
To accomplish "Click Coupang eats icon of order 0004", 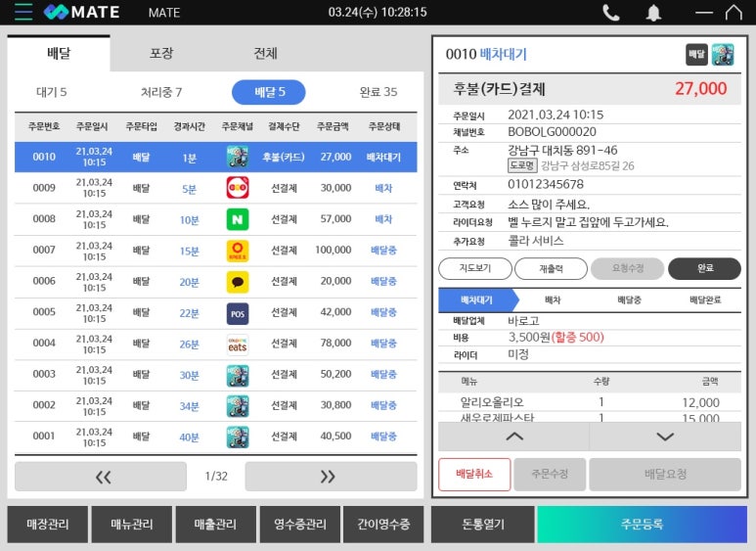I will coord(238,344).
